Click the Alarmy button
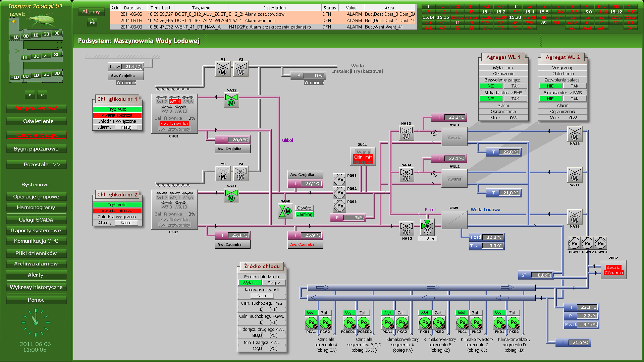Screen dimensions: 644x362 91,12
